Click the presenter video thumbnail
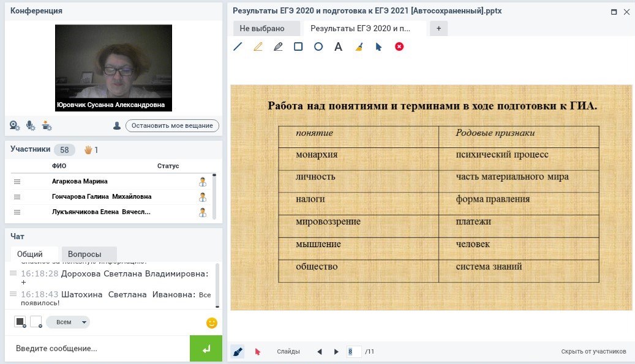The image size is (635, 364). click(113, 68)
